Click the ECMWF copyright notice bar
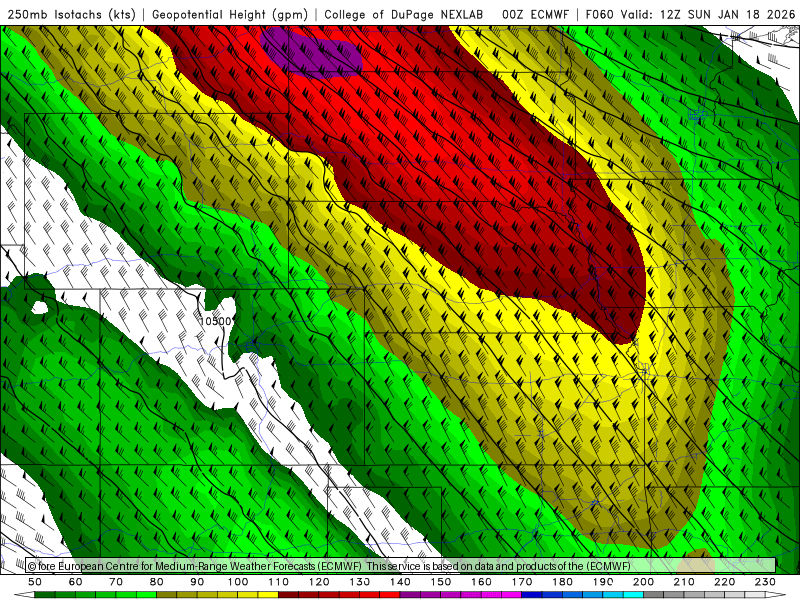Image resolution: width=800 pixels, height=600 pixels. [401, 565]
